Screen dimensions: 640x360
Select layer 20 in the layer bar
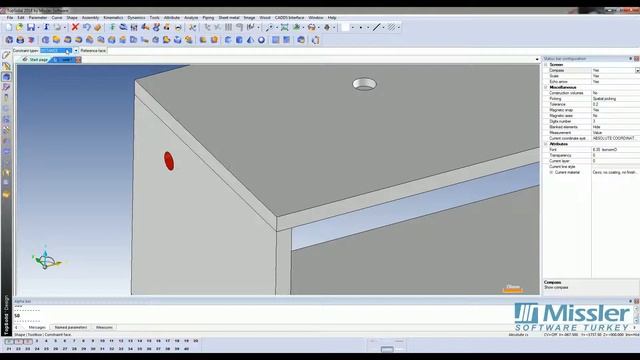[x=196, y=341]
